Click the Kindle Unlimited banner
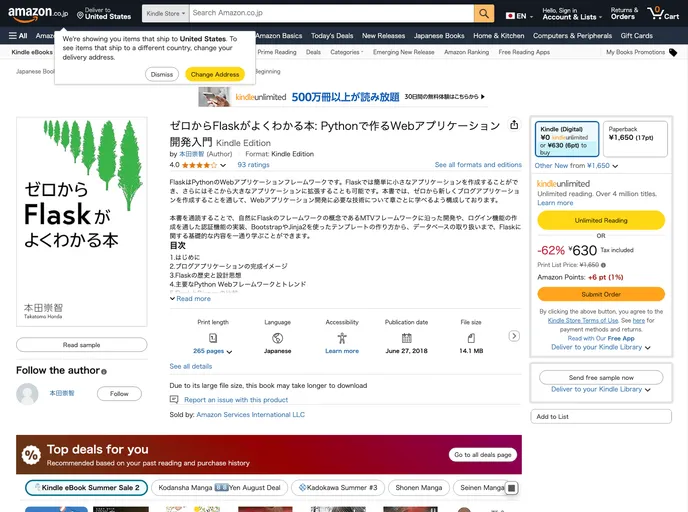 click(343, 97)
